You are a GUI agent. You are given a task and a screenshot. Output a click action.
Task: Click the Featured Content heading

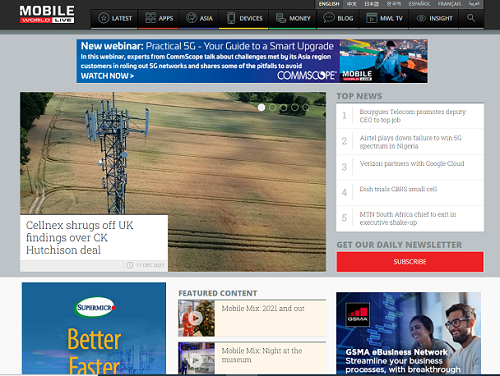click(218, 293)
